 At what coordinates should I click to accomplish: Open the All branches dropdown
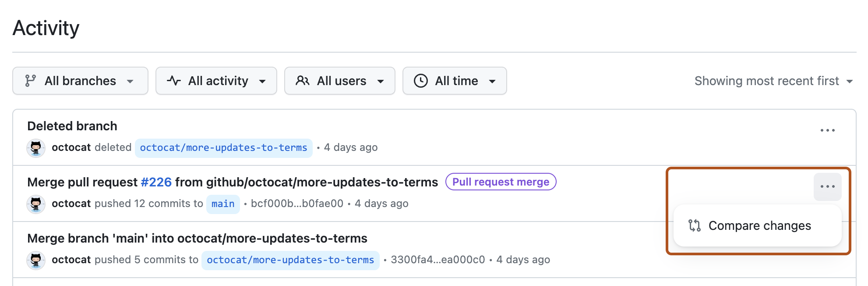point(80,81)
